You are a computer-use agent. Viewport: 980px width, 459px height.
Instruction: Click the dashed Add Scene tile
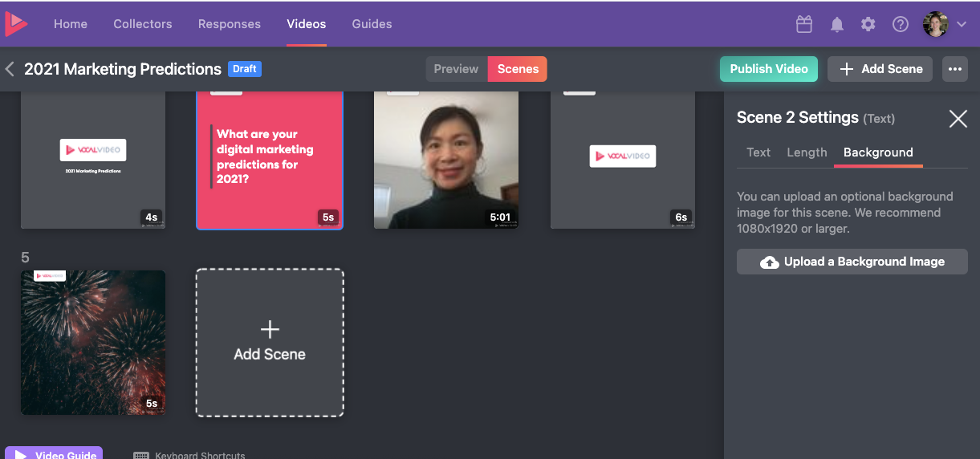click(x=270, y=343)
